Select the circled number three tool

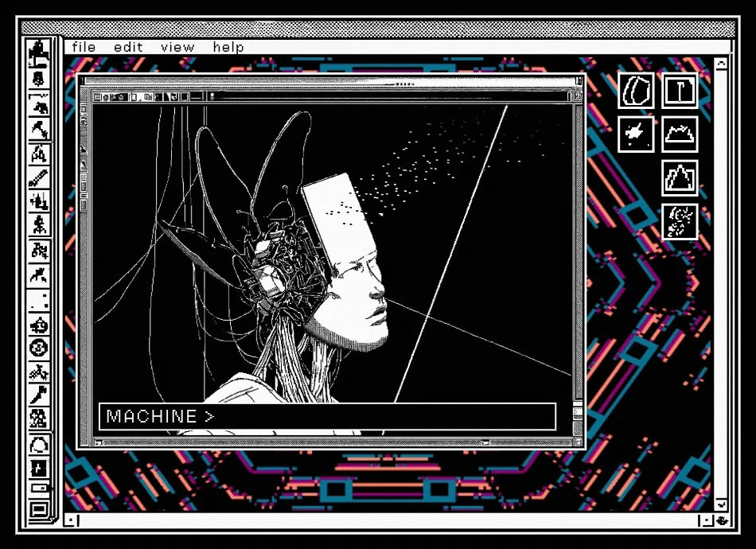tap(38, 348)
